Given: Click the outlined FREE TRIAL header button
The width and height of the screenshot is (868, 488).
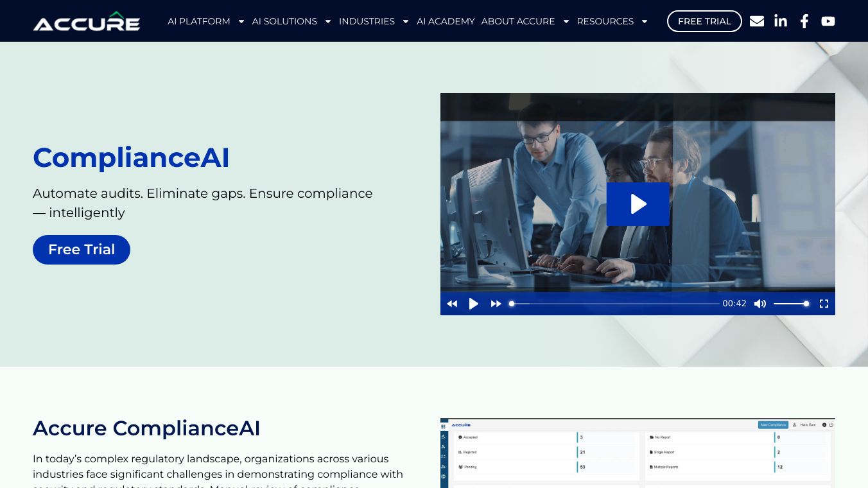Looking at the screenshot, I should [x=704, y=21].
